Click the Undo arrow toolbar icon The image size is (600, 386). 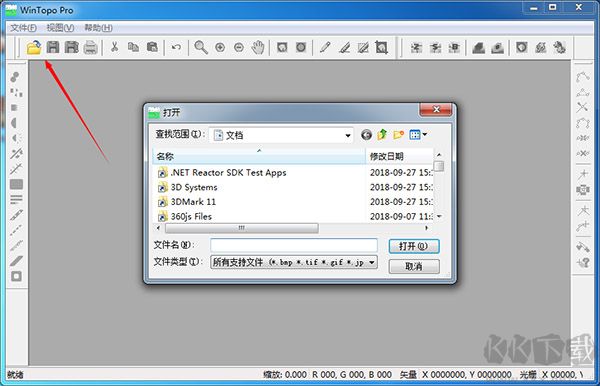point(176,47)
